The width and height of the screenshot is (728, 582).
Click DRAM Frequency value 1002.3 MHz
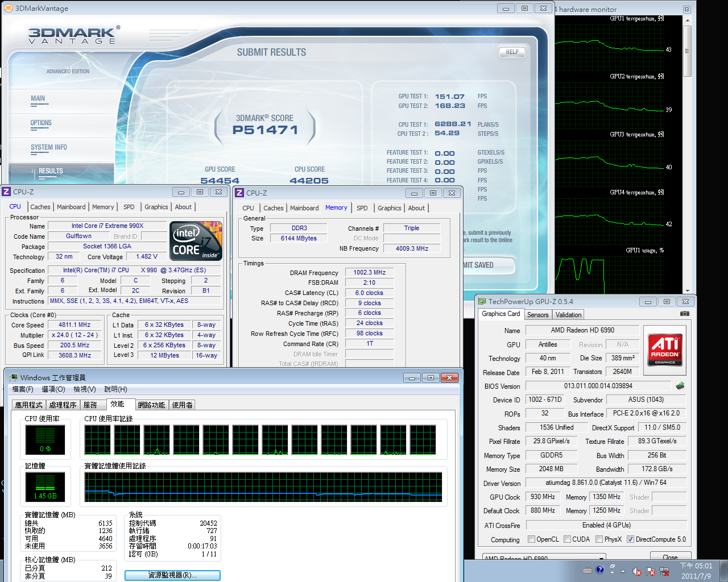click(x=369, y=272)
